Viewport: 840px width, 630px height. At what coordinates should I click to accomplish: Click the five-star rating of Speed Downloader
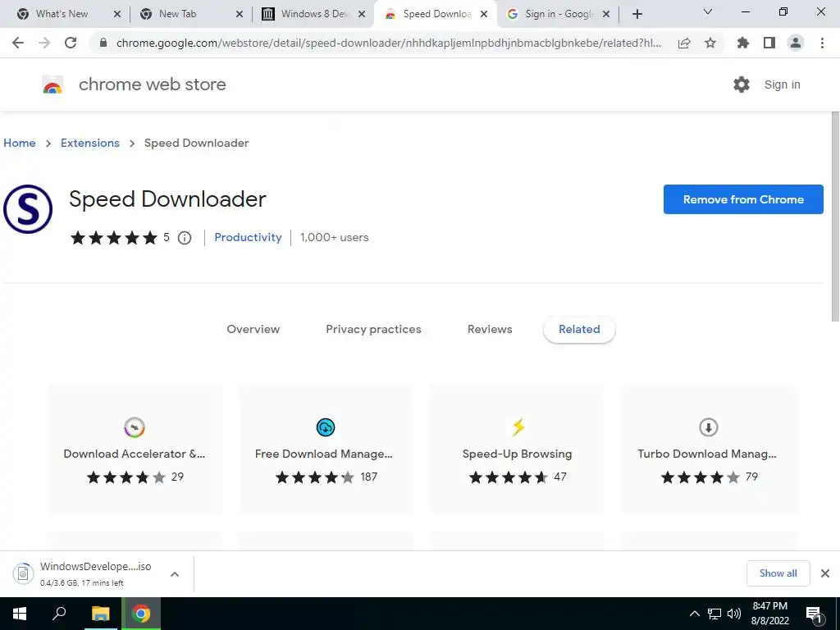tap(113, 238)
